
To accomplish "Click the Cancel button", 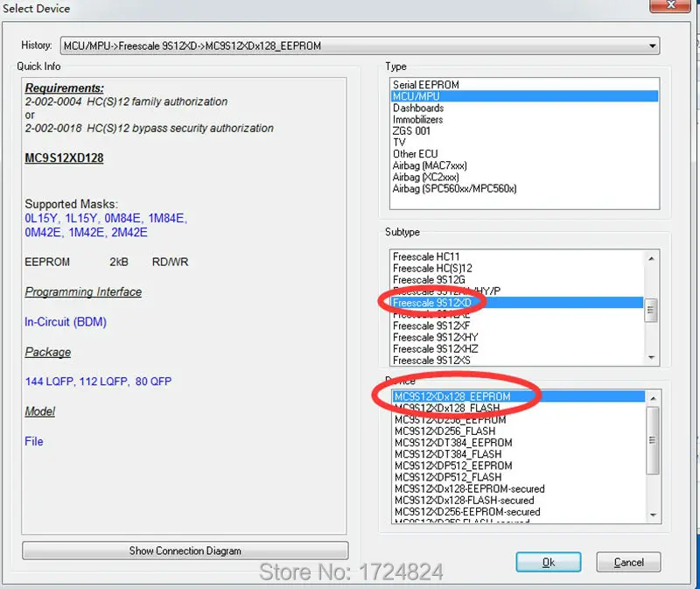I will pos(628,562).
